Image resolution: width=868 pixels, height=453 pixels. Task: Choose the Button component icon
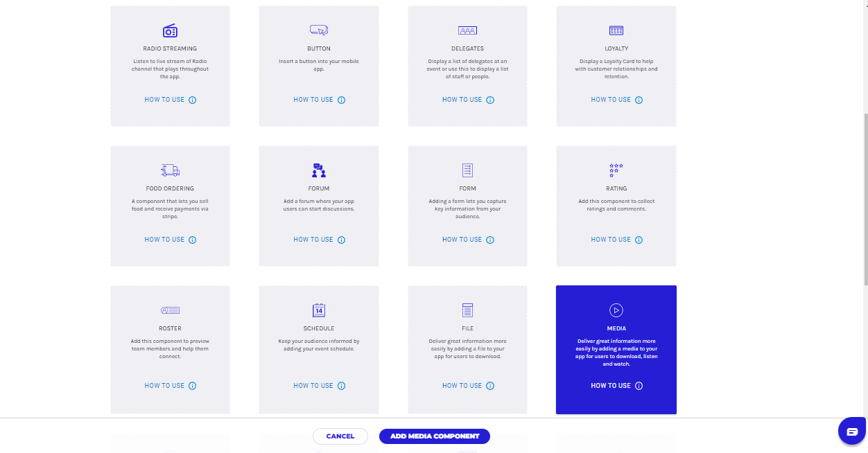[319, 30]
